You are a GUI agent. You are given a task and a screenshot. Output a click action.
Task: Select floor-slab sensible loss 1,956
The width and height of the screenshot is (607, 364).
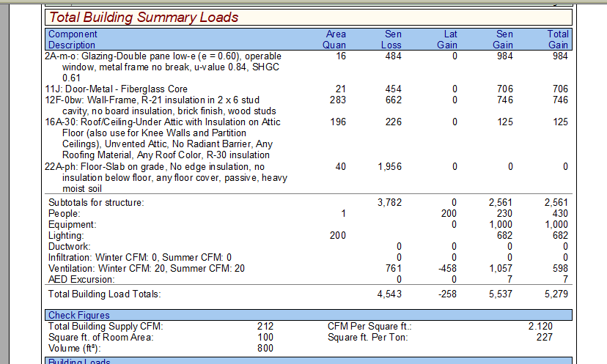click(x=390, y=167)
